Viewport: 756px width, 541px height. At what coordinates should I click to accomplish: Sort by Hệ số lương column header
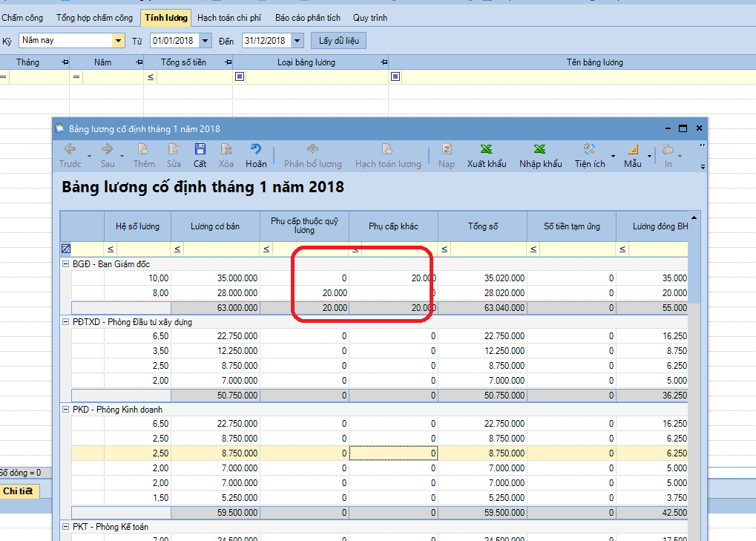pos(137,226)
